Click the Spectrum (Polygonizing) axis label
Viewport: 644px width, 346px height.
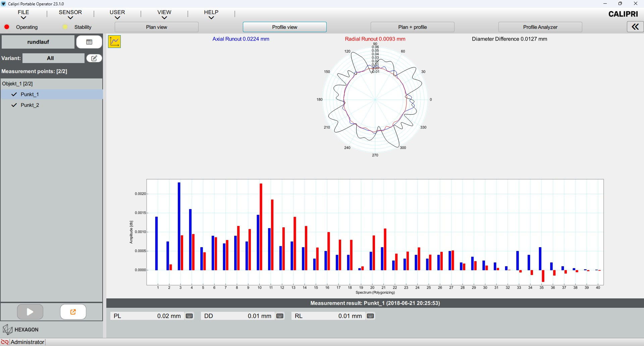(375, 292)
